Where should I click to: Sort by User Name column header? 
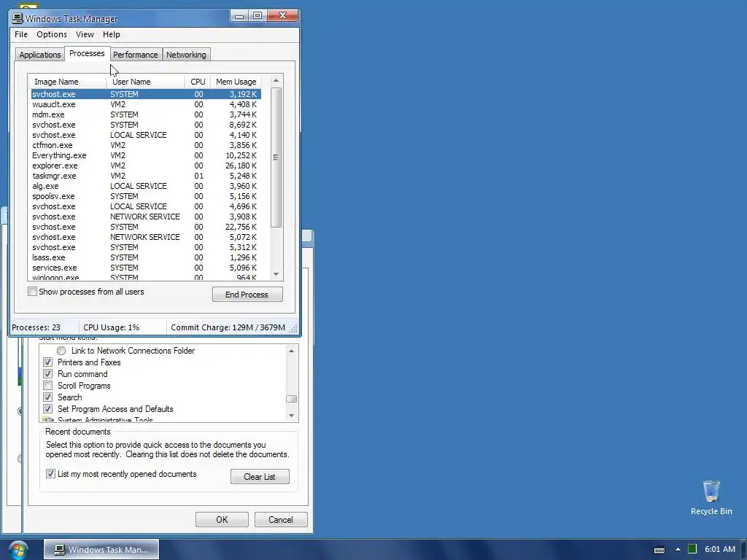pos(145,82)
